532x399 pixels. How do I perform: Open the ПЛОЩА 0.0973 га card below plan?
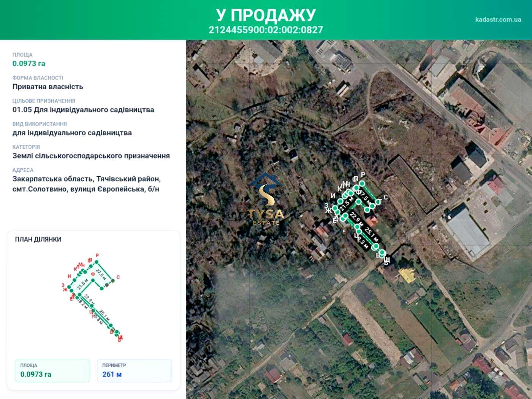[53, 370]
